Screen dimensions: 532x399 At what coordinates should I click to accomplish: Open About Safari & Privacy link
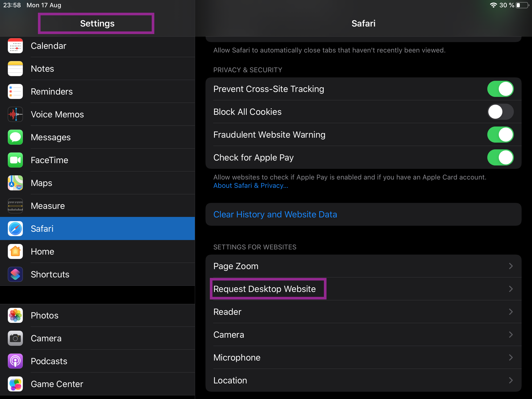pyautogui.click(x=251, y=186)
